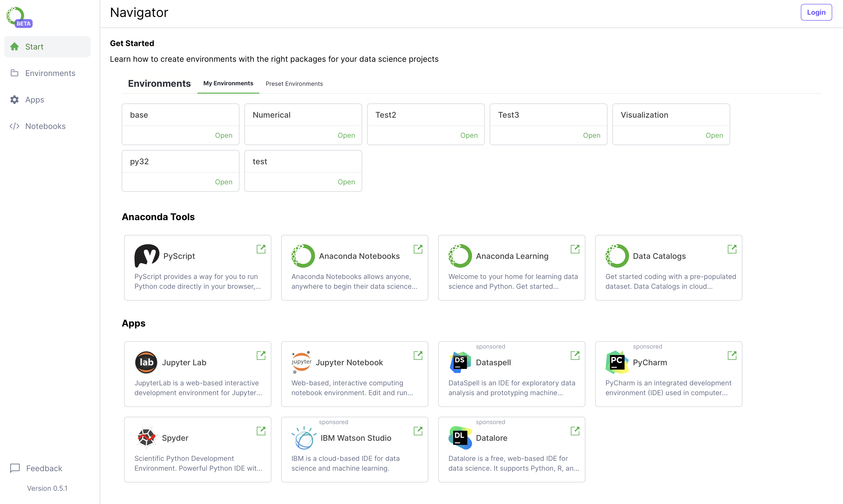
Task: Click the Dataspell DS logo
Action: point(460,362)
